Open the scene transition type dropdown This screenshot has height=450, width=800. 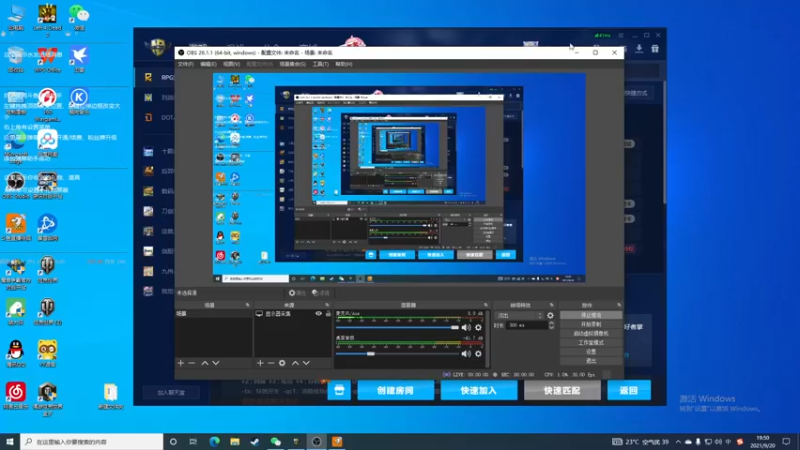tap(519, 315)
